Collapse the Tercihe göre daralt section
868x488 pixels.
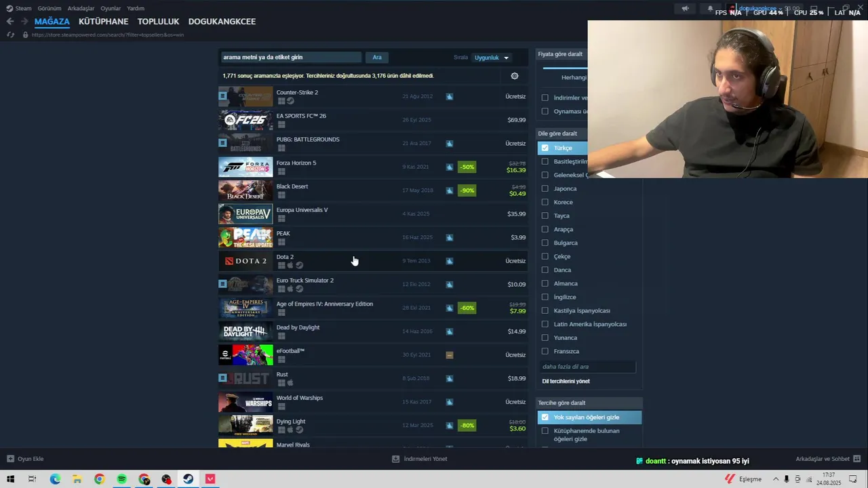[589, 403]
